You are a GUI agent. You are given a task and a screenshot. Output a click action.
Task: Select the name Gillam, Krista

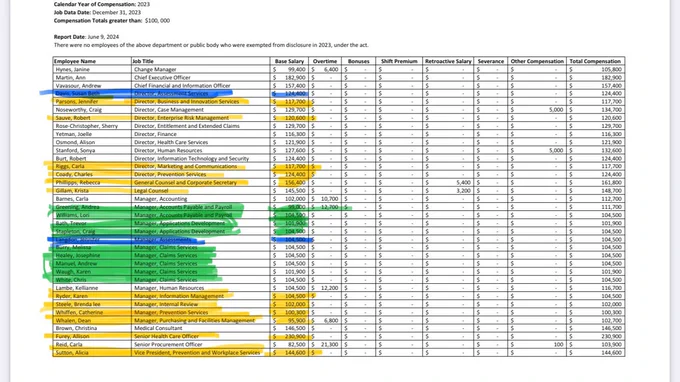pyautogui.click(x=72, y=191)
